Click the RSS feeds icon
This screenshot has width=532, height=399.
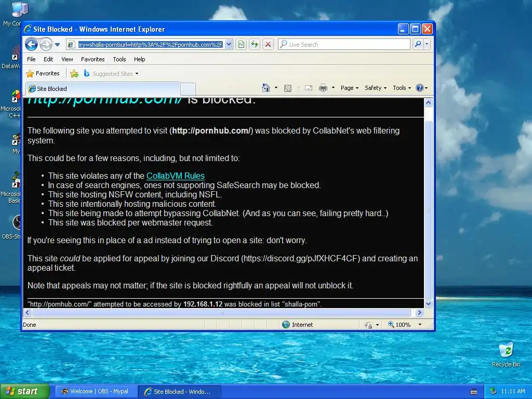[288, 88]
